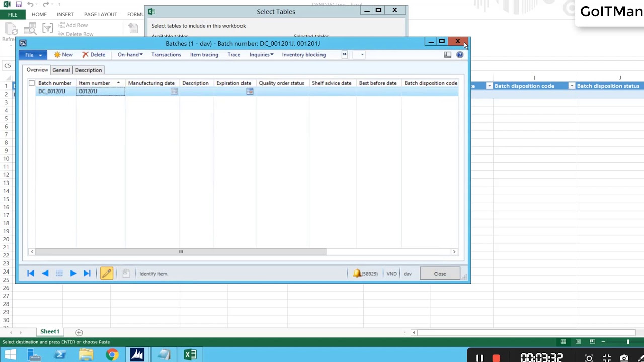
Task: Click the document attachment icon
Action: (126, 273)
